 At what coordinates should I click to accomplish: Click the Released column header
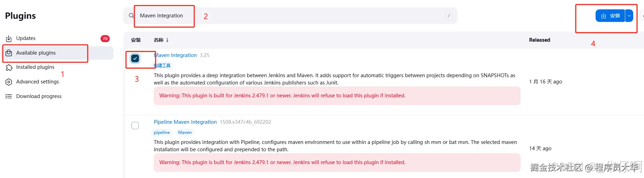pyautogui.click(x=539, y=40)
